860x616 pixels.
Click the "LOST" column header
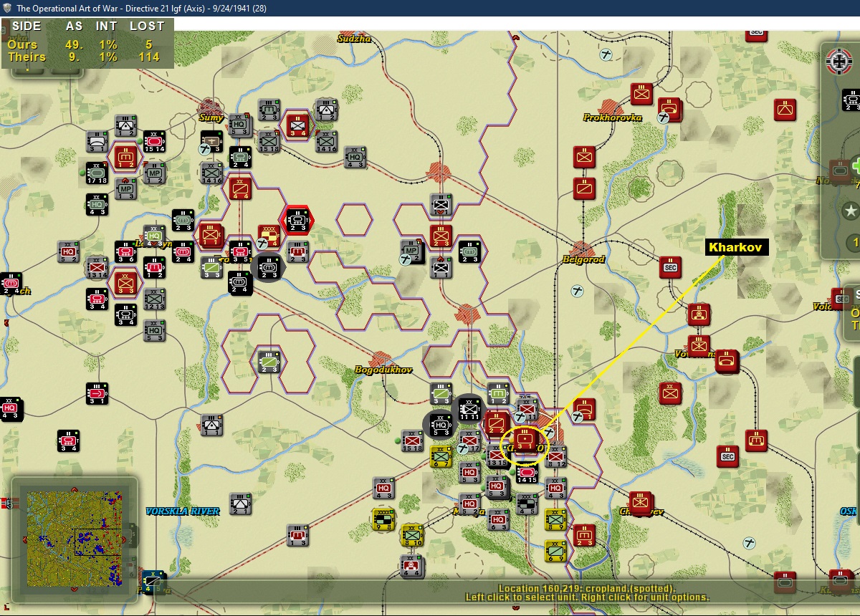point(147,26)
